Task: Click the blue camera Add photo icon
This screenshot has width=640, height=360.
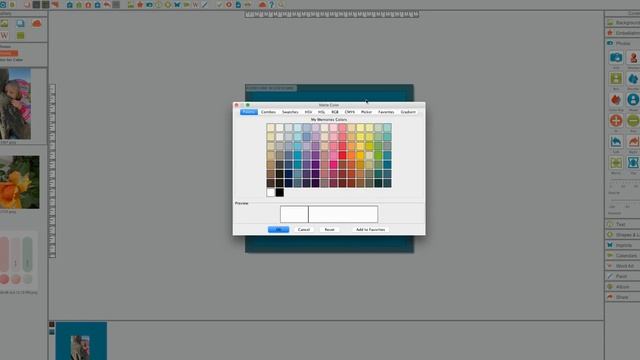Action: pos(616,58)
